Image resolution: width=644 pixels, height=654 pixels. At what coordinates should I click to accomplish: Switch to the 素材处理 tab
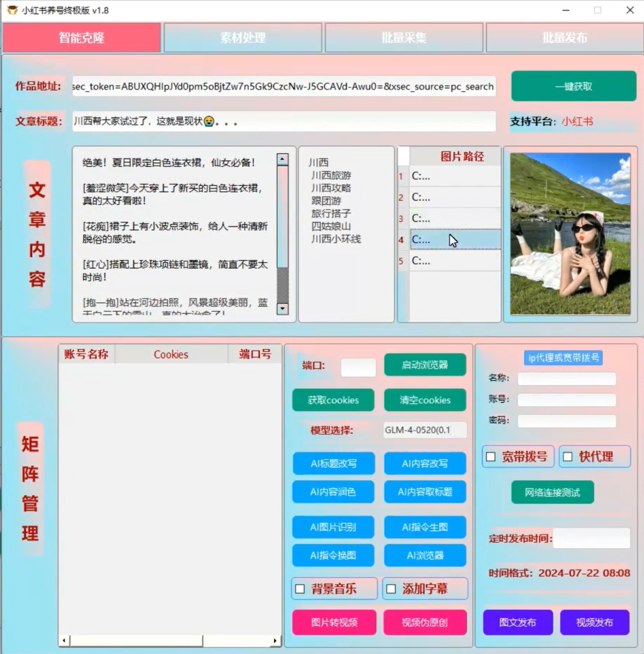coord(243,38)
